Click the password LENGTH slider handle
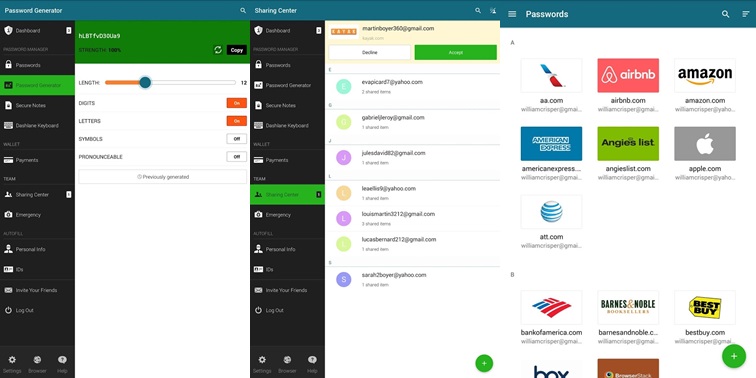The height and width of the screenshot is (378, 756). pyautogui.click(x=145, y=82)
